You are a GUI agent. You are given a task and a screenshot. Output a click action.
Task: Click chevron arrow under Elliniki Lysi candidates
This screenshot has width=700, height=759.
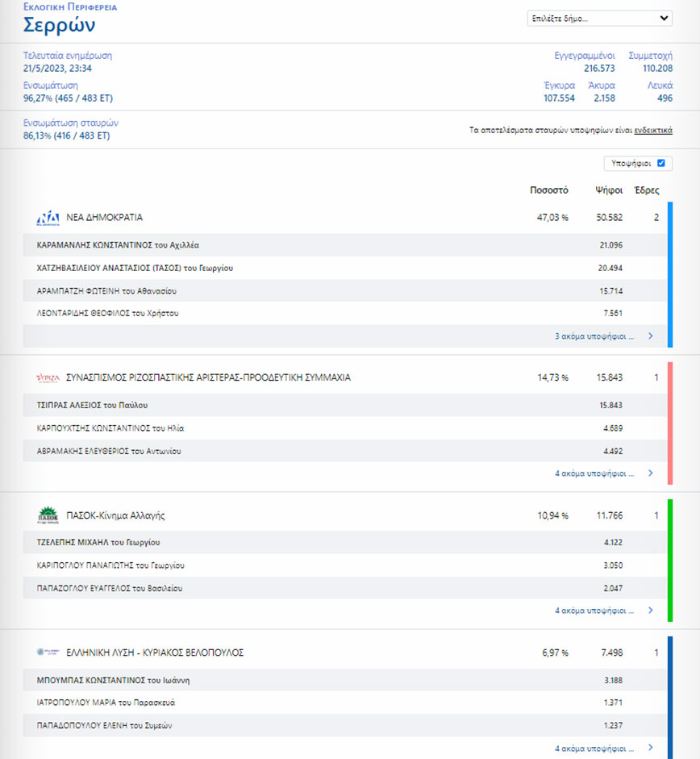coord(651,748)
